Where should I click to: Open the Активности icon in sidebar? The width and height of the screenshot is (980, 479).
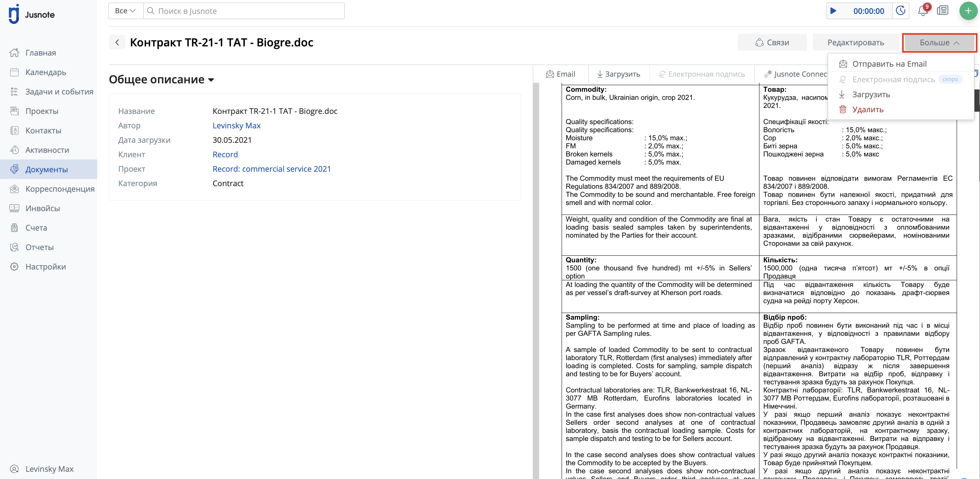(x=14, y=150)
